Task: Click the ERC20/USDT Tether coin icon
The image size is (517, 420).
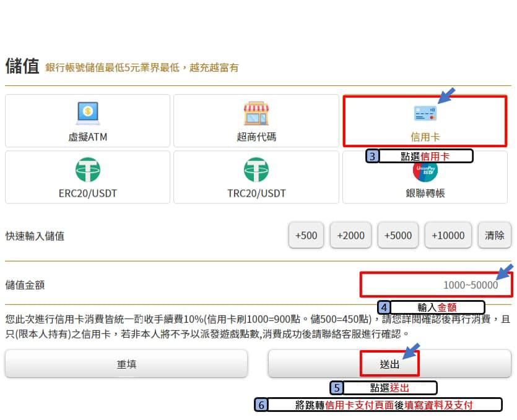Action: [x=87, y=170]
